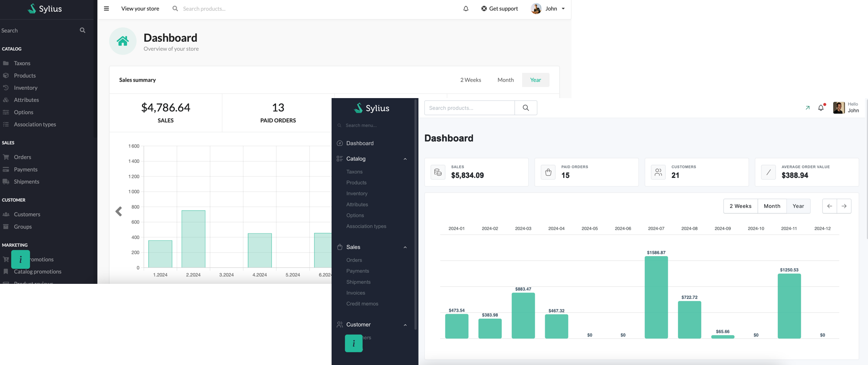Open Taxons in new sidebar
The height and width of the screenshot is (365, 868).
pyautogui.click(x=354, y=172)
